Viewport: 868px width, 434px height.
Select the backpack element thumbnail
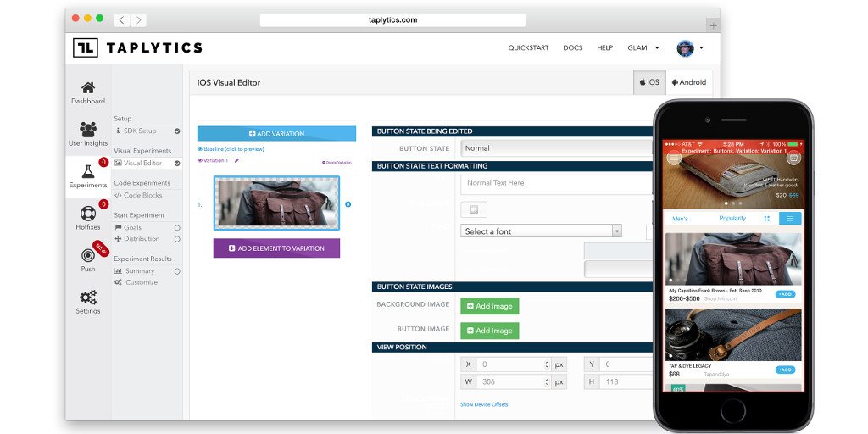(277, 203)
